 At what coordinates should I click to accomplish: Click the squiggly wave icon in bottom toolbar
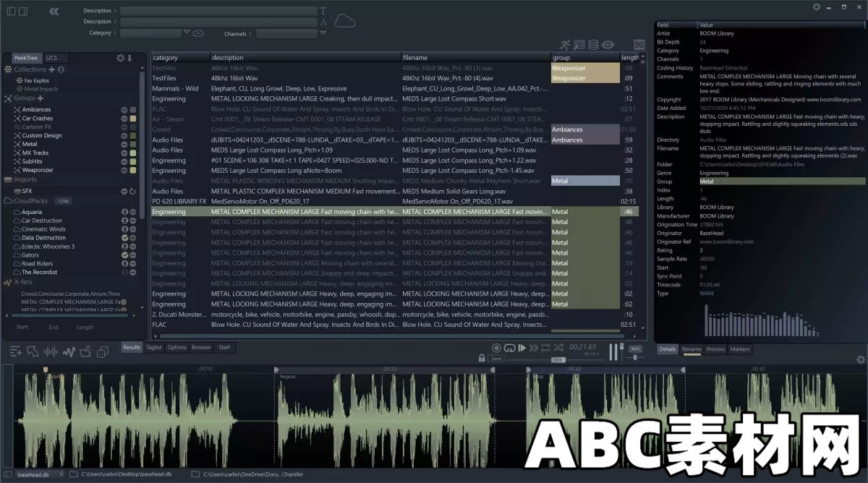pos(69,351)
